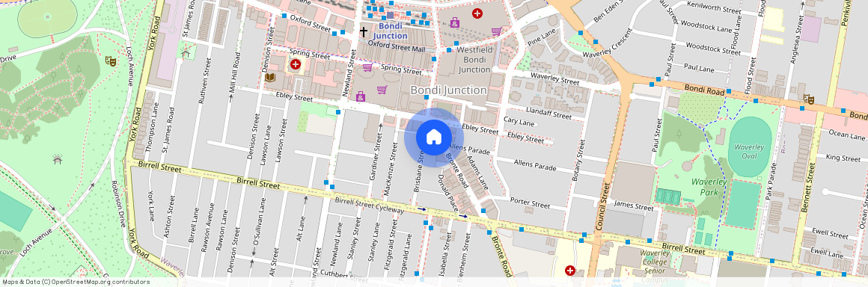Viewport: 868px width, 287px height.
Task: Click the theatre masks icon on Bondi Road
Action: (x=808, y=99)
